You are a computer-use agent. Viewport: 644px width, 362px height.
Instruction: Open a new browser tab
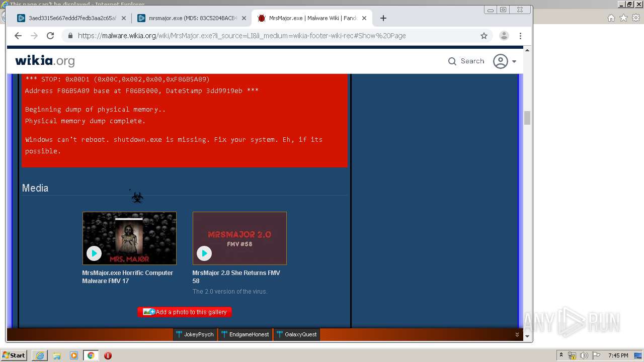pos(383,18)
